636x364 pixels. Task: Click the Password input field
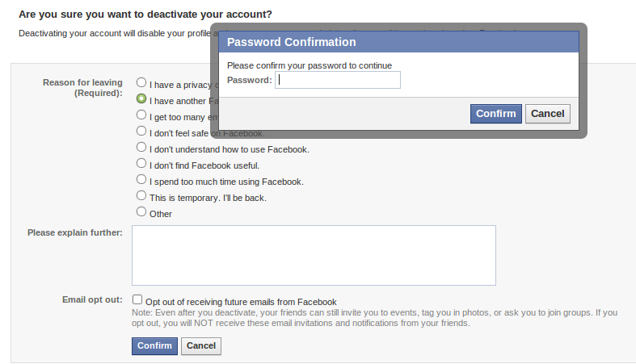338,80
